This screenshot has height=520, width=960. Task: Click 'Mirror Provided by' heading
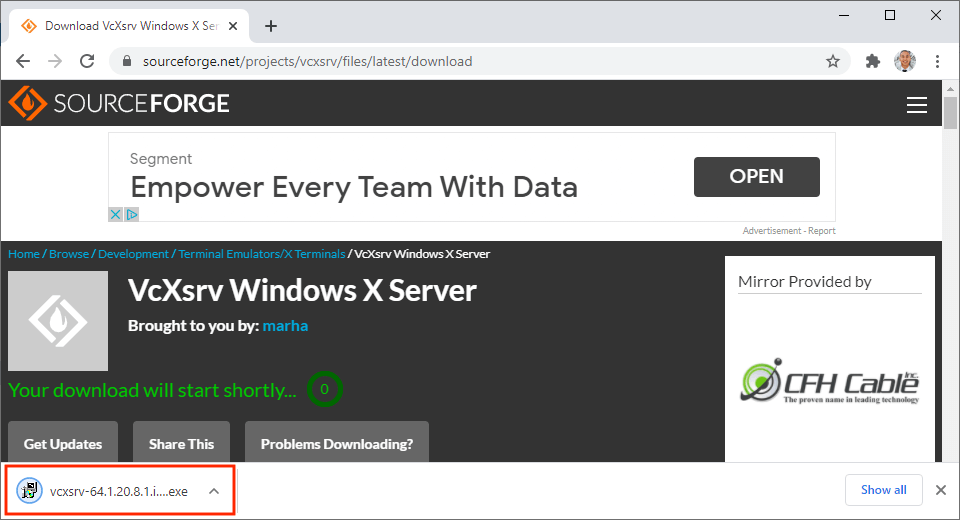804,282
